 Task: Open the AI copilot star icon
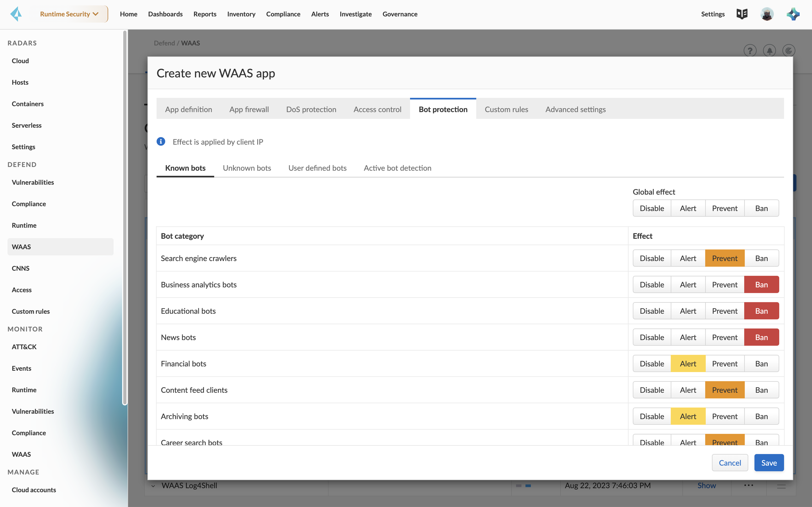pos(793,14)
